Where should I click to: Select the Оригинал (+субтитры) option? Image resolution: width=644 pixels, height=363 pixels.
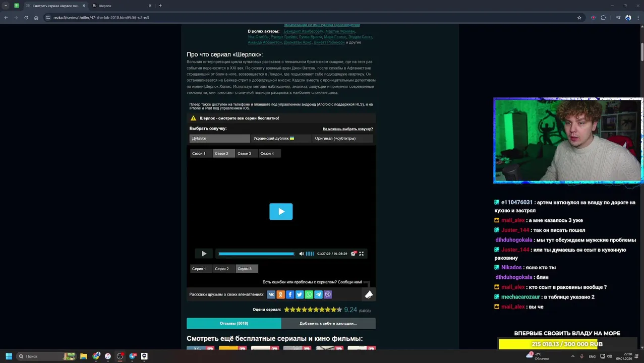(x=342, y=138)
